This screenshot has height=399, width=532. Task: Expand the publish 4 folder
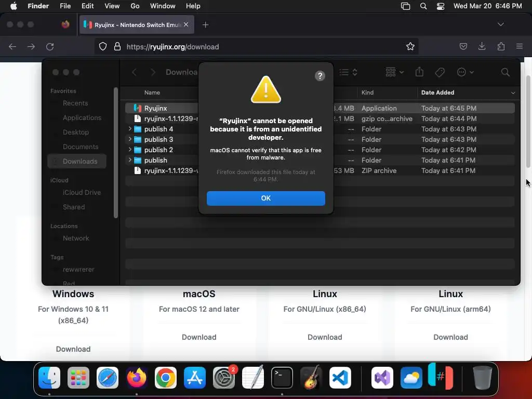[129, 129]
